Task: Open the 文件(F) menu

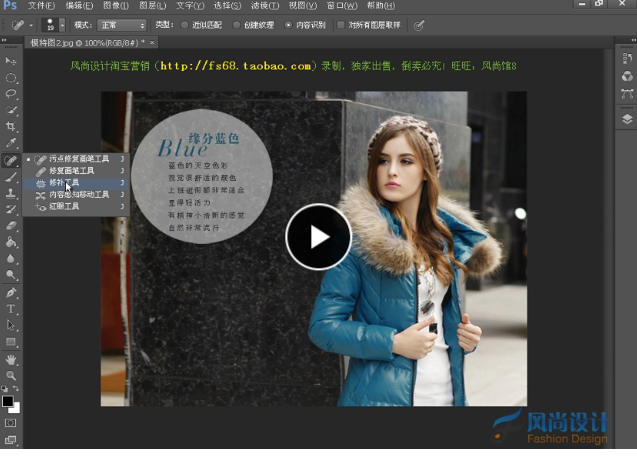Action: (x=41, y=6)
